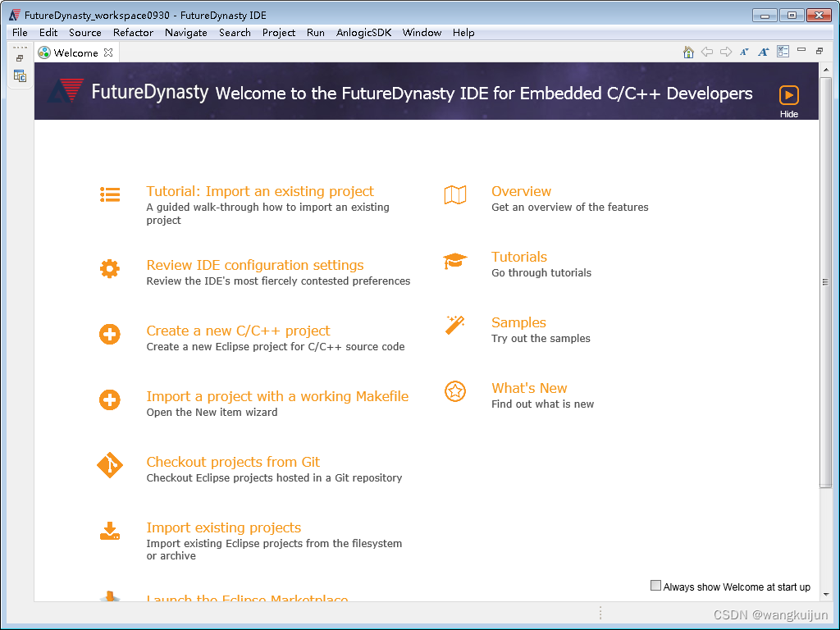Magnify font with the larger A icon
Viewport: 840px width, 630px height.
(x=764, y=52)
